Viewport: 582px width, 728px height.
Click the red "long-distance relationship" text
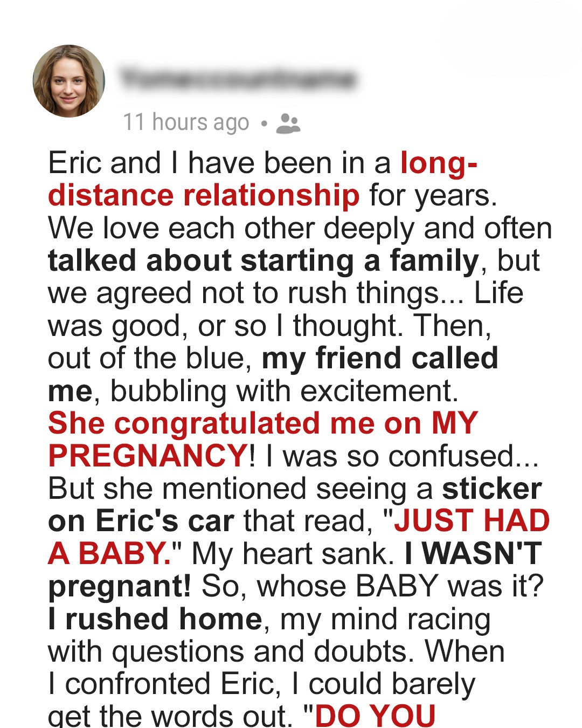click(204, 195)
